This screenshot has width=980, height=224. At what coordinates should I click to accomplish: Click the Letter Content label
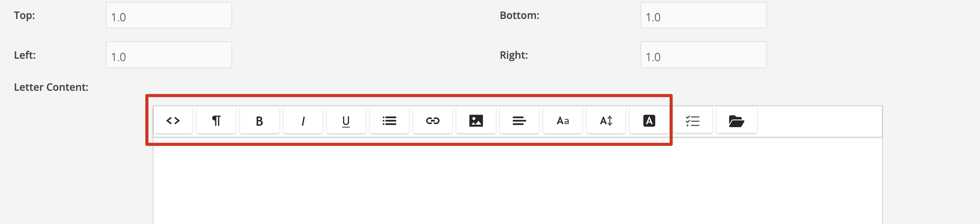[x=51, y=87]
